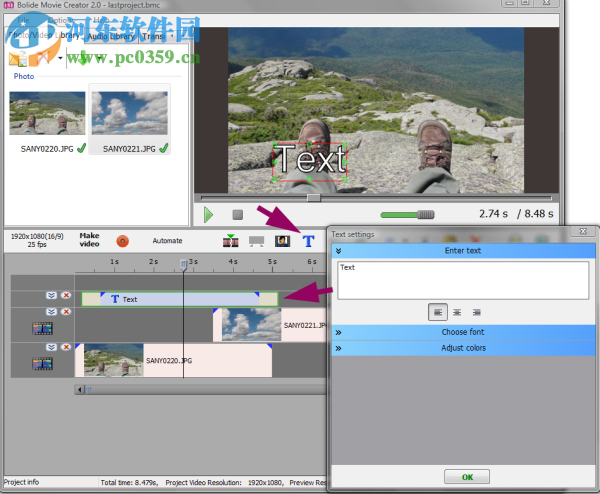Click the film icon of SANY0220 track

[x=42, y=364]
